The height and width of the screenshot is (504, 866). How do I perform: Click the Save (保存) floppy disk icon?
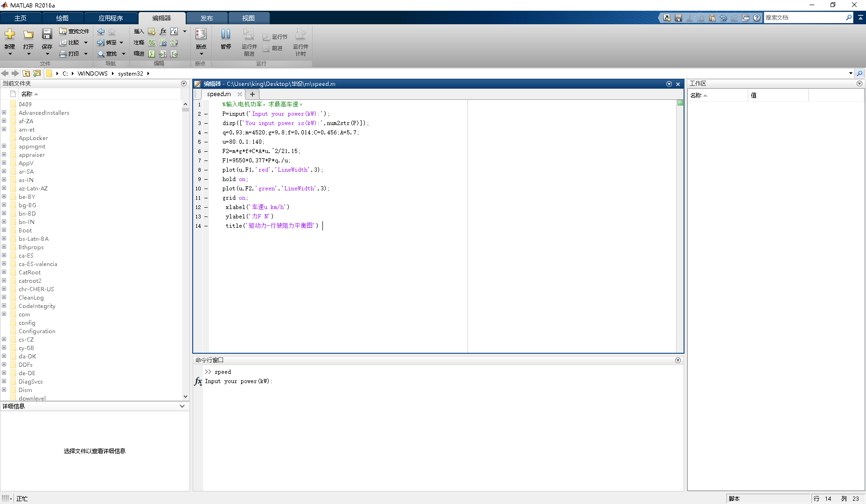[47, 34]
